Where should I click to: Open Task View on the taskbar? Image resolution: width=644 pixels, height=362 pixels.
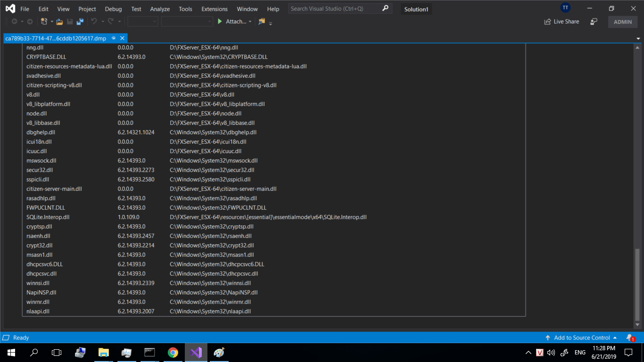[x=57, y=352]
